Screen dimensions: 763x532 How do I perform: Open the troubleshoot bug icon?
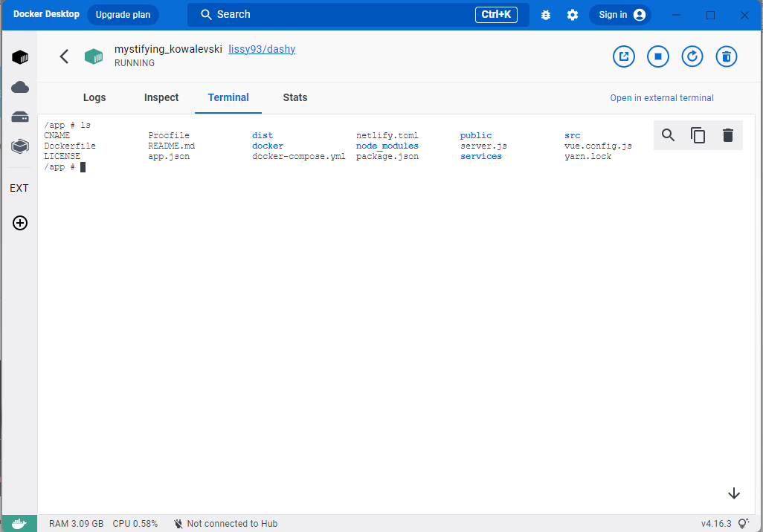coord(546,15)
